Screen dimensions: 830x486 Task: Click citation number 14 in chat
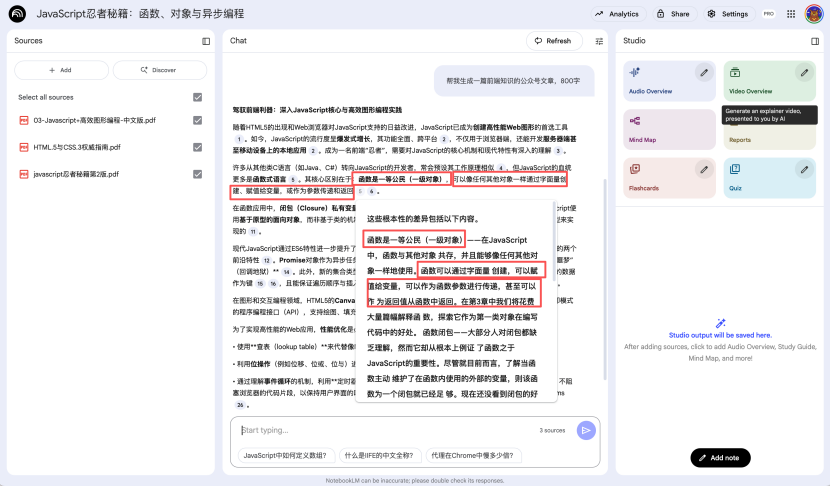[286, 272]
